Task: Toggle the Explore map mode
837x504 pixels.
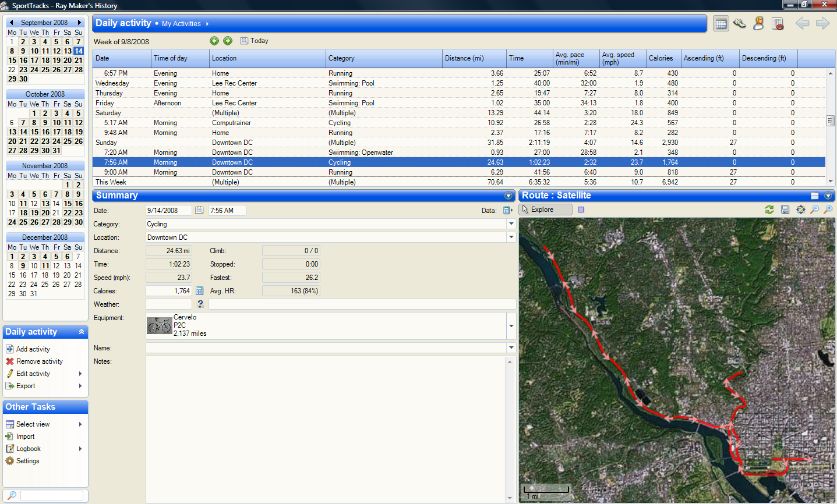Action: point(546,210)
